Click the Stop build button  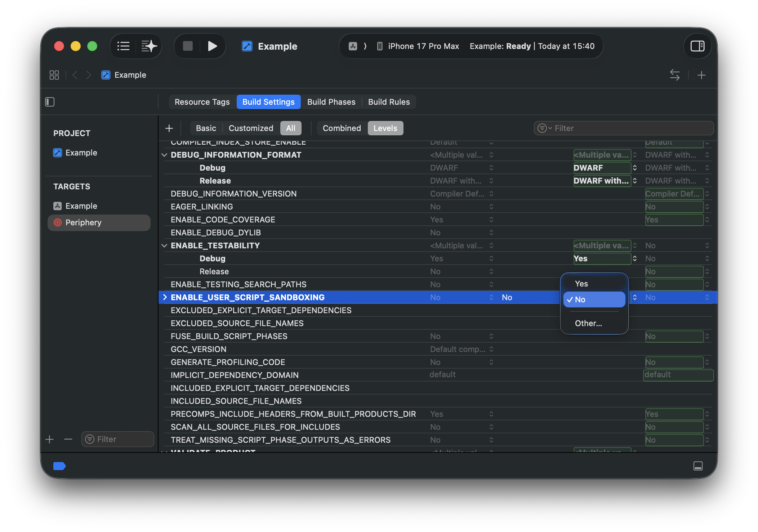[x=188, y=46]
